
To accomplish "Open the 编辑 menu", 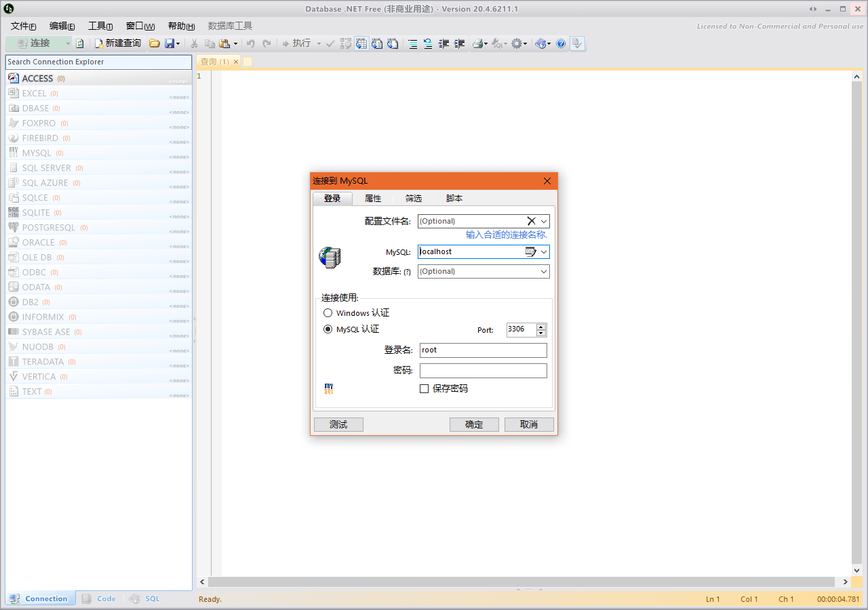I will click(62, 26).
